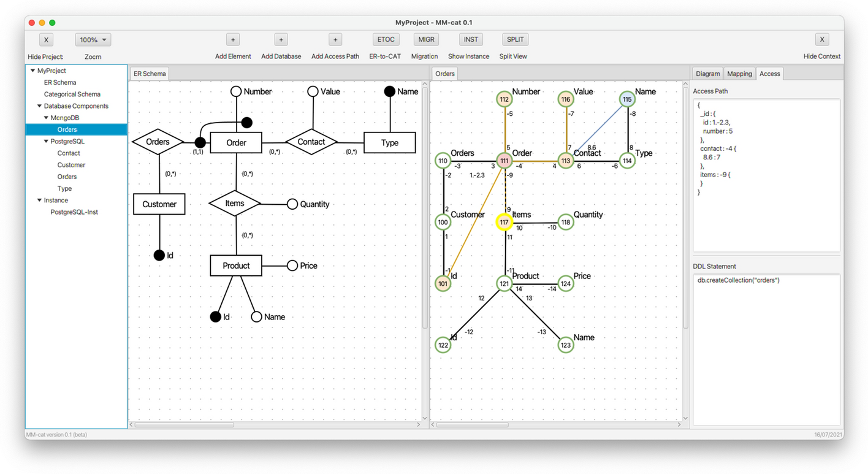Click the Add Access Path plus button
Screen dimensions: 868x474
click(x=335, y=40)
